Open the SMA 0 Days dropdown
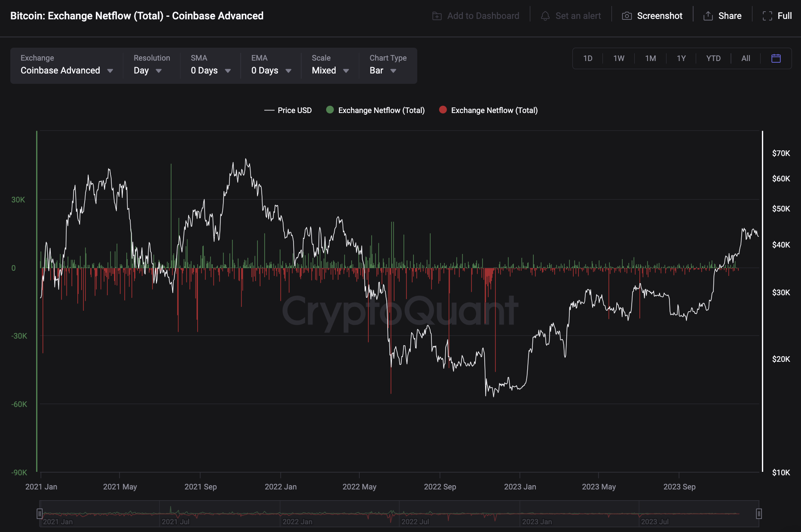Image resolution: width=801 pixels, height=532 pixels. (211, 65)
